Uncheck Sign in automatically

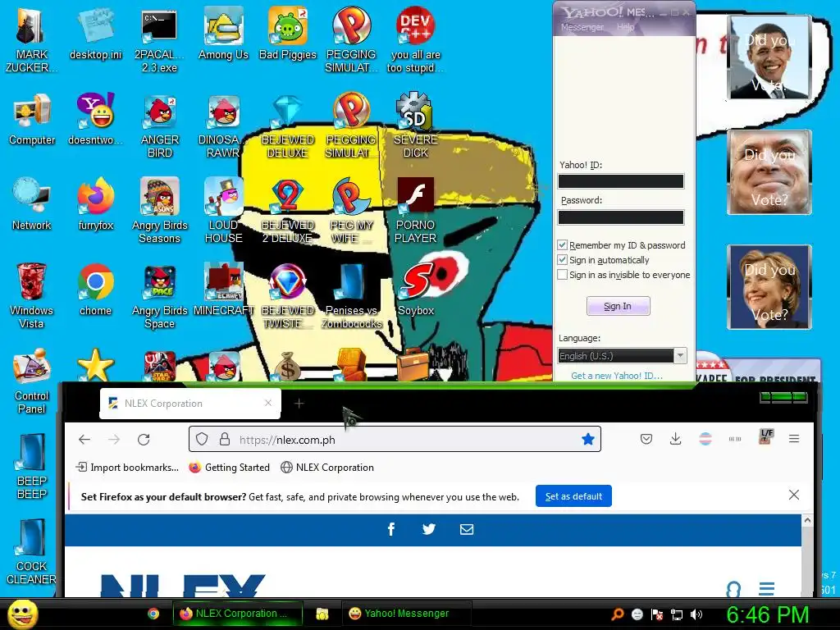(x=562, y=260)
